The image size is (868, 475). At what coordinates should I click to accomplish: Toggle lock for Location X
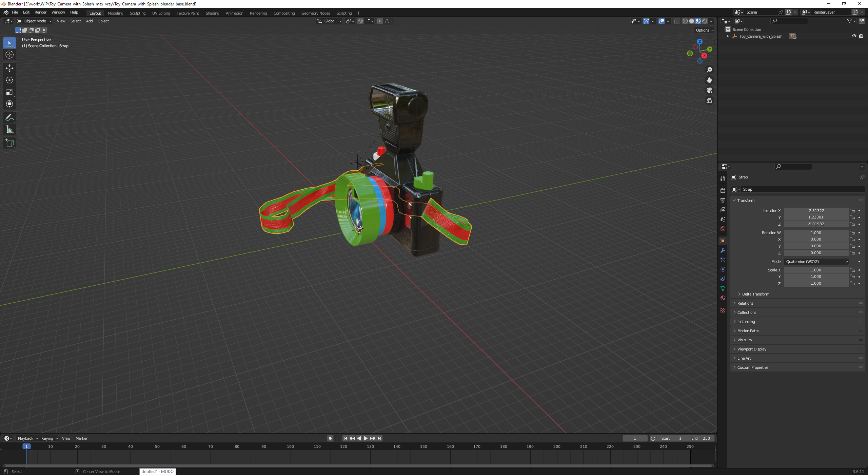pos(852,211)
